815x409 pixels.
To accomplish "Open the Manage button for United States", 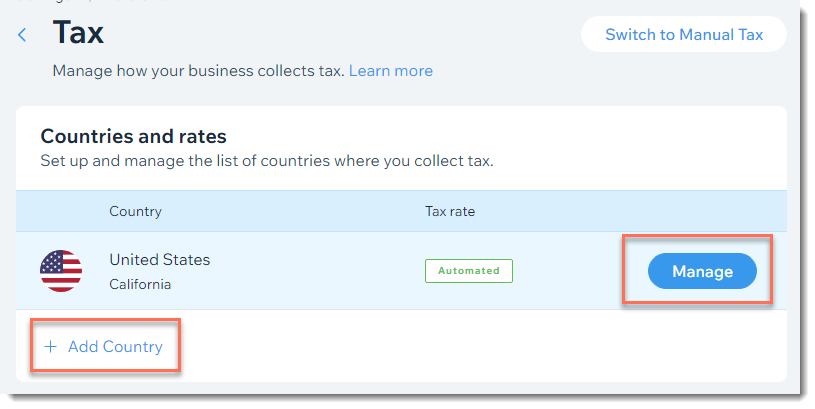I will coord(702,271).
